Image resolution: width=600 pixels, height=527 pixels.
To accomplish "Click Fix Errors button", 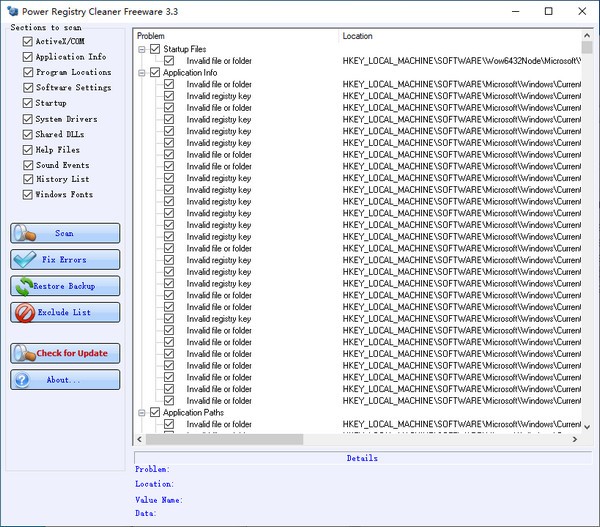I will pyautogui.click(x=65, y=259).
